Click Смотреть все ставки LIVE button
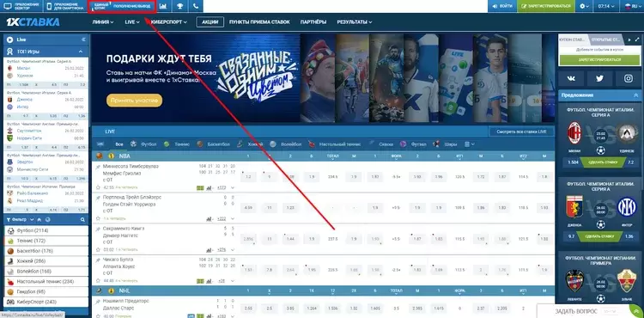Image resolution: width=644 pixels, height=318 pixels. (521, 131)
